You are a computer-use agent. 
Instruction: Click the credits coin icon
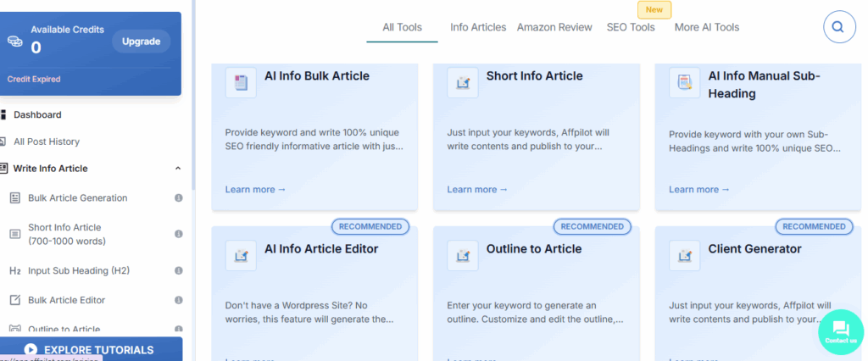pos(15,42)
